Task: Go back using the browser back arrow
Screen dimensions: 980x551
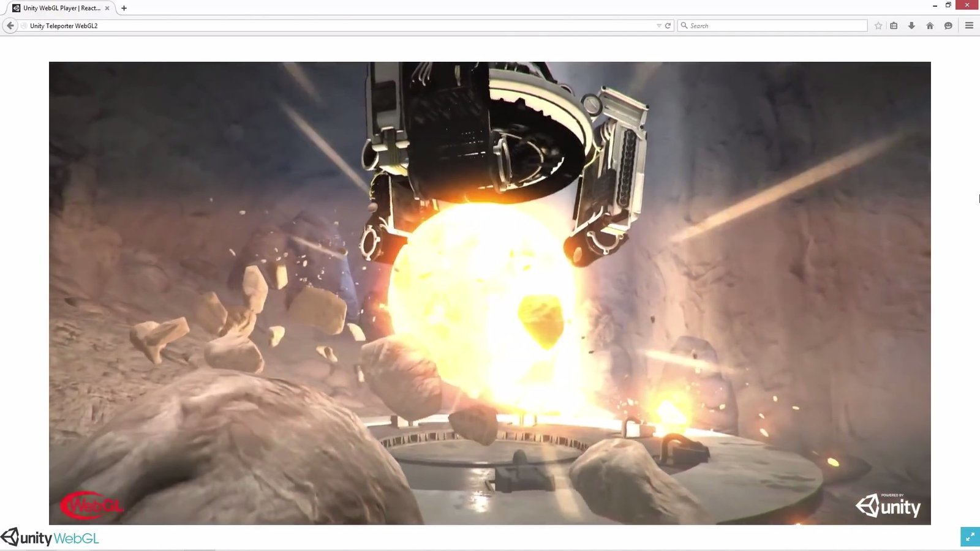Action: [x=10, y=26]
